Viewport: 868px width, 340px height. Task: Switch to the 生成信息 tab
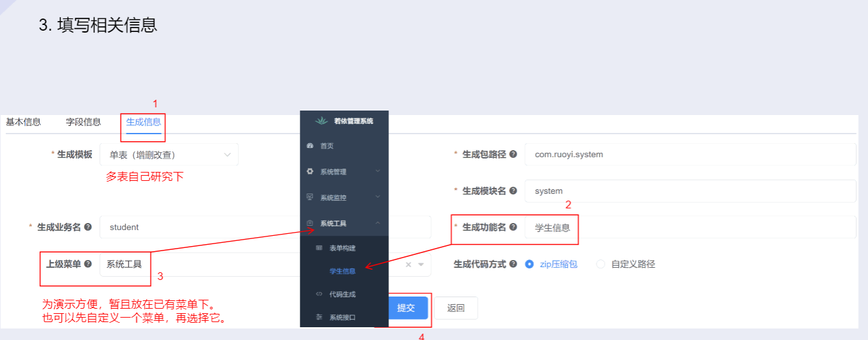(144, 122)
